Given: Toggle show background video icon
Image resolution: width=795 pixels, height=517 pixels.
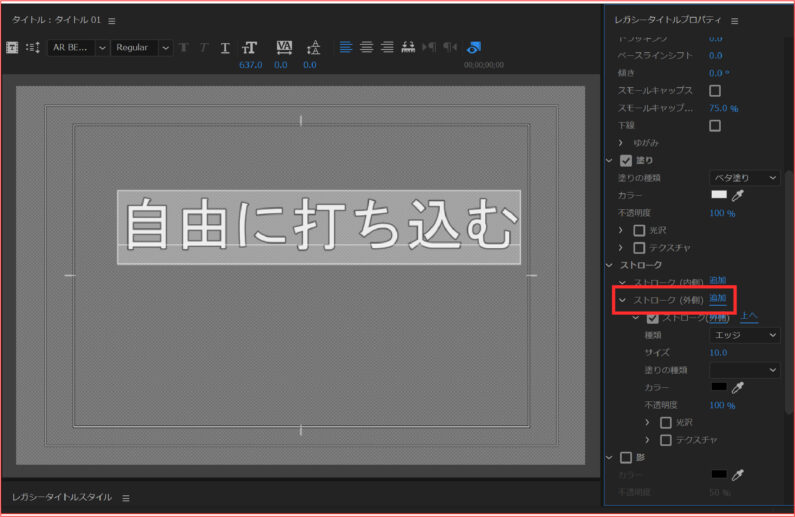Looking at the screenshot, I should tap(474, 47).
